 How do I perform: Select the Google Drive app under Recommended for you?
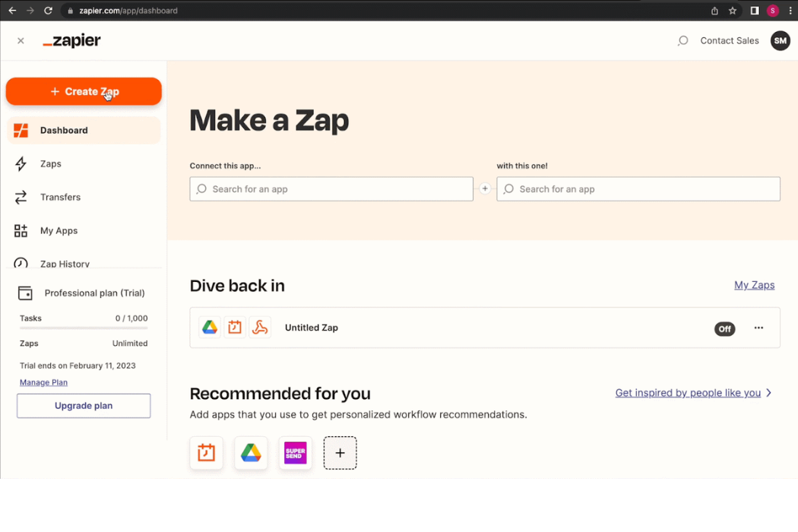coord(251,453)
